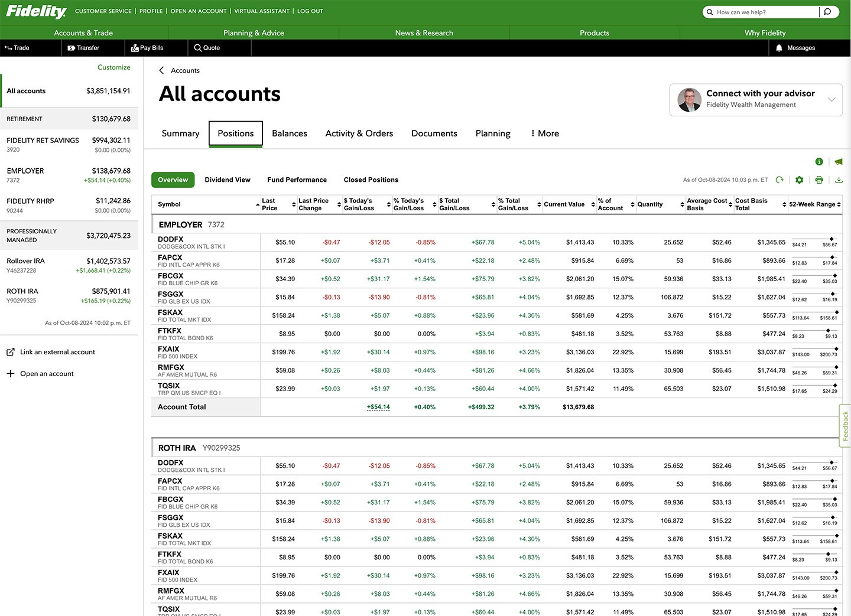Click FAPCX 52-week range bar in ROTH IRA
Screen dimensions: 851x616
pyautogui.click(x=814, y=481)
